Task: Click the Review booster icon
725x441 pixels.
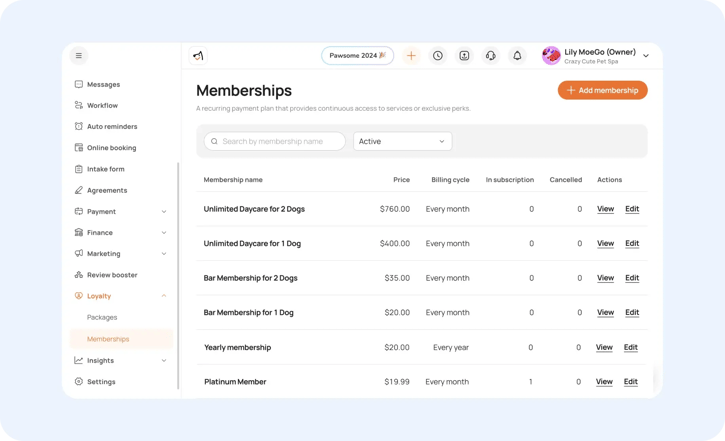Action: point(79,275)
